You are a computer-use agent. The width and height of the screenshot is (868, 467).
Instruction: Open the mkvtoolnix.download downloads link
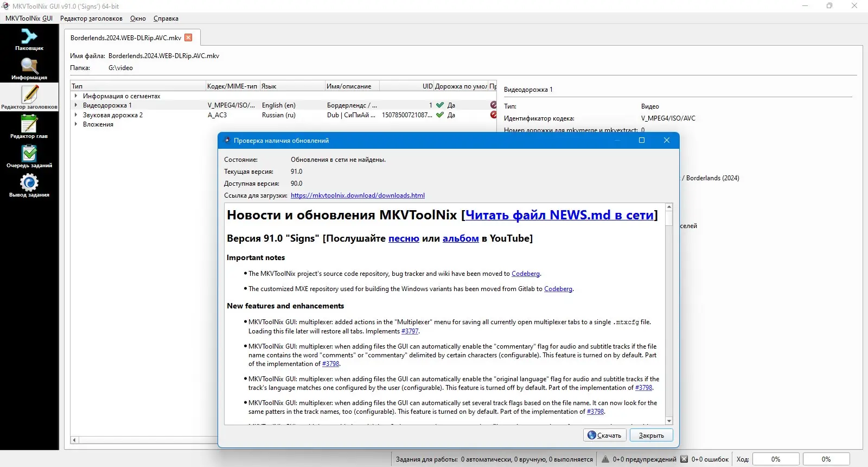(358, 195)
